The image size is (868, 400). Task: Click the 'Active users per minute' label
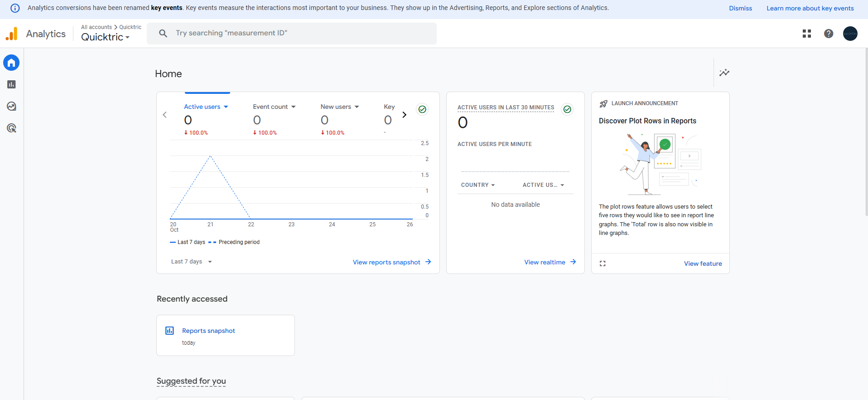[x=495, y=144]
